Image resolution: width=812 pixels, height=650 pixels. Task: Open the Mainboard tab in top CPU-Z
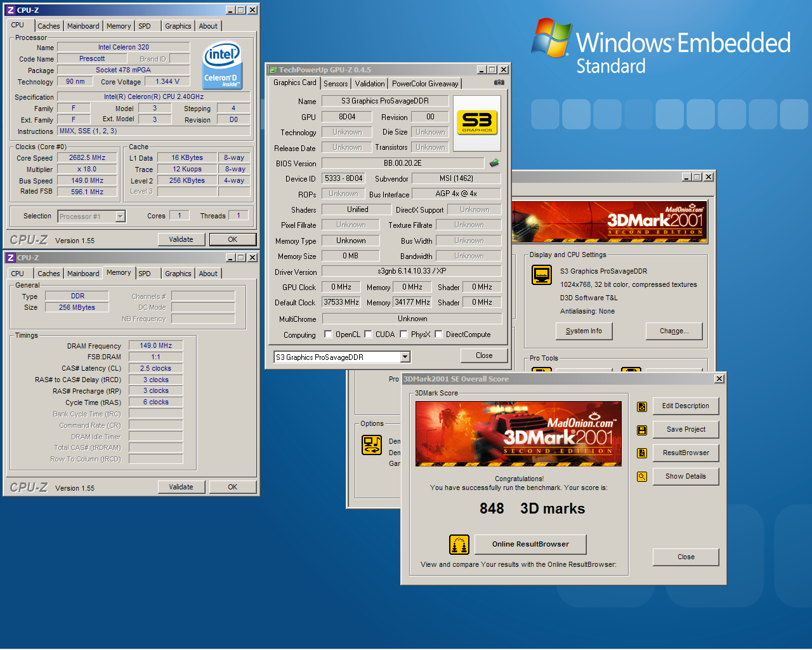click(x=83, y=26)
